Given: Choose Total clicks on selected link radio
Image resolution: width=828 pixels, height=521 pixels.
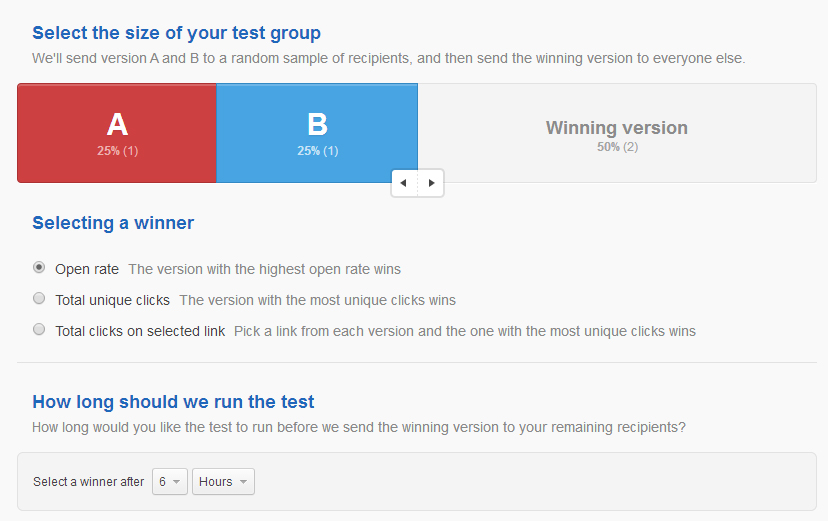Looking at the screenshot, I should pyautogui.click(x=39, y=329).
